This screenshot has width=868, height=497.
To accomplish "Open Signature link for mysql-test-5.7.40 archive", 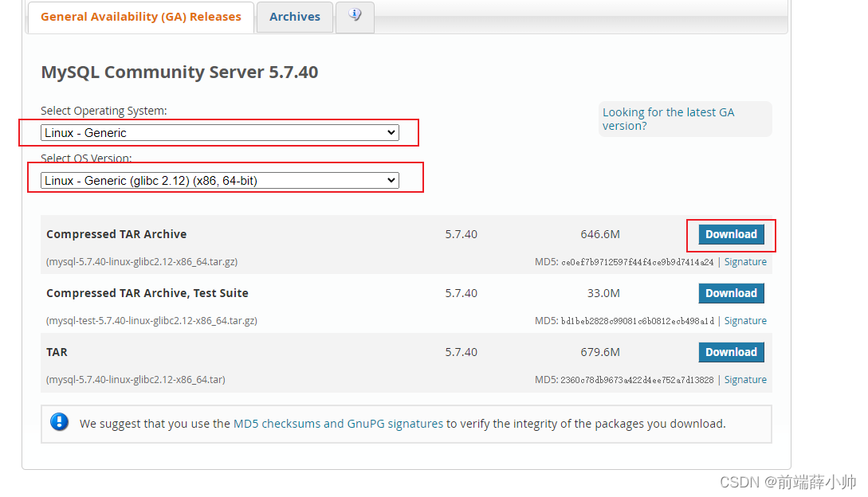I will click(745, 320).
